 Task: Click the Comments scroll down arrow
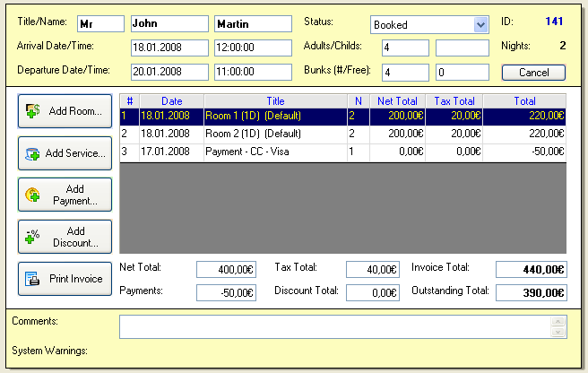pyautogui.click(x=558, y=332)
